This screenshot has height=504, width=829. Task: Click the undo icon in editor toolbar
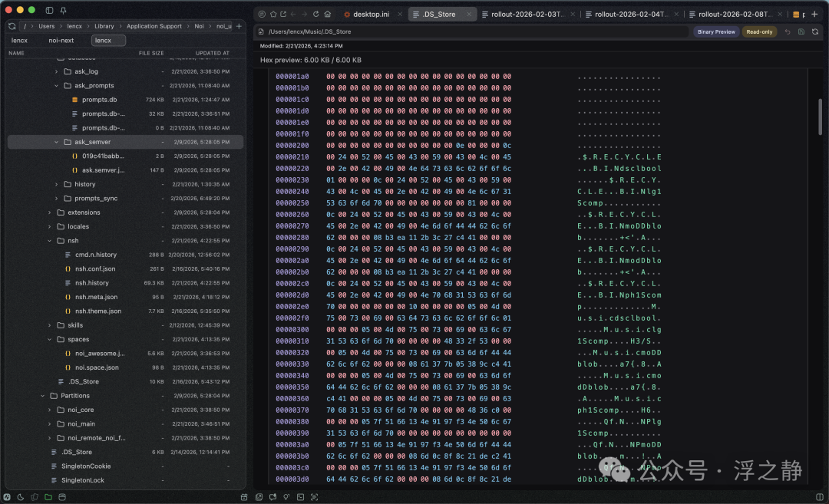[x=788, y=31]
